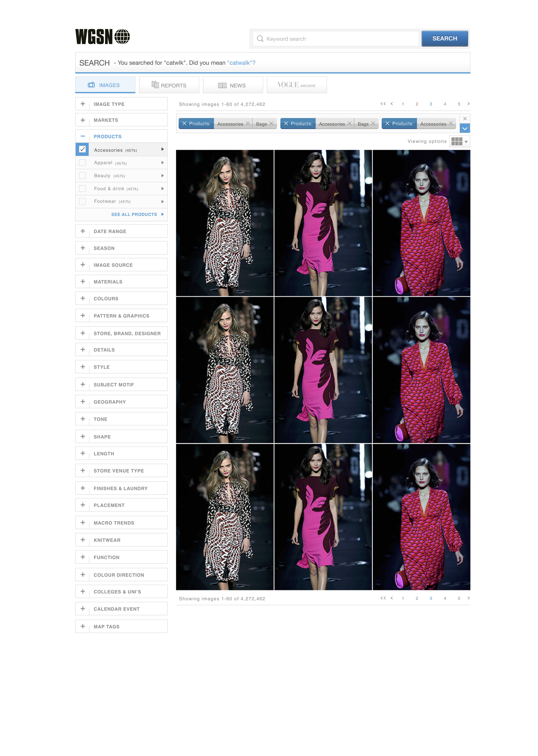Expand the Knitwear filter
Image resolution: width=538 pixels, height=756 pixels.
point(121,539)
